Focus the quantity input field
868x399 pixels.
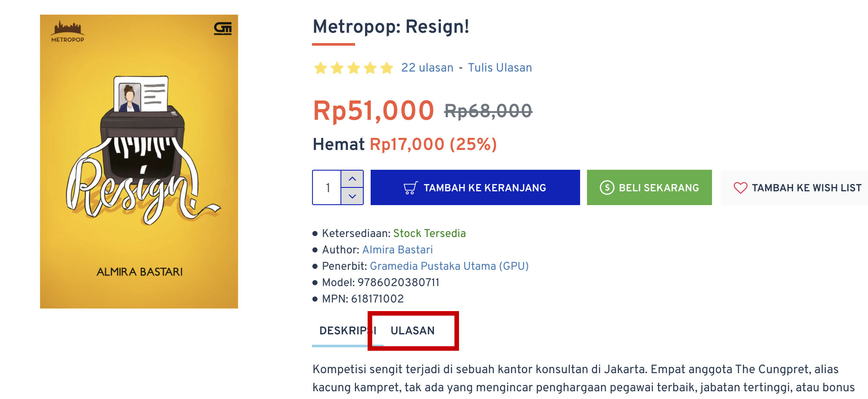click(x=327, y=187)
